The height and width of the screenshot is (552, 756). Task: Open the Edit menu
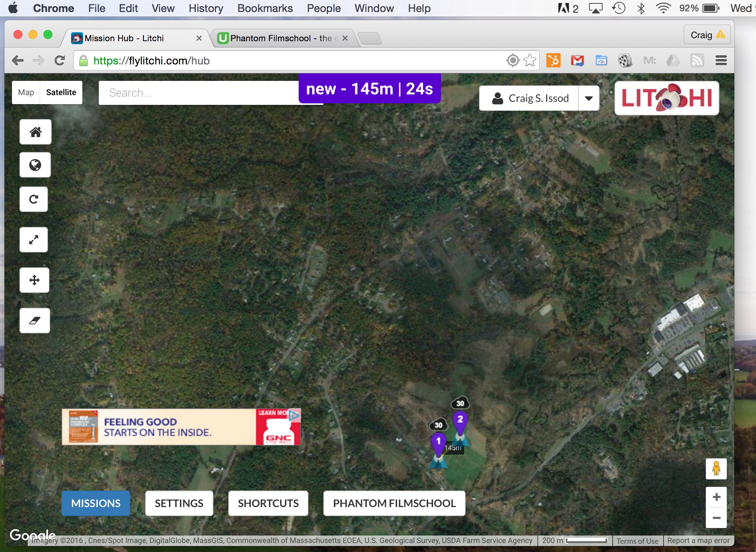click(128, 8)
